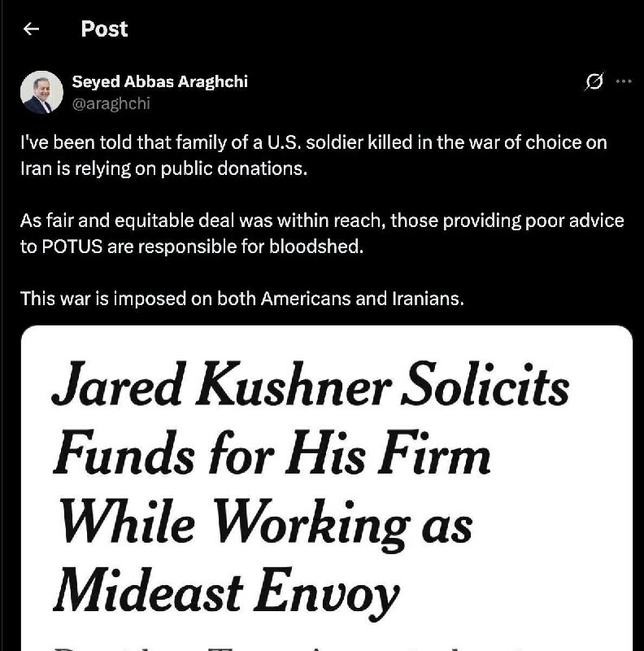Click the display name Seyed Abbas Araghchi

point(159,81)
